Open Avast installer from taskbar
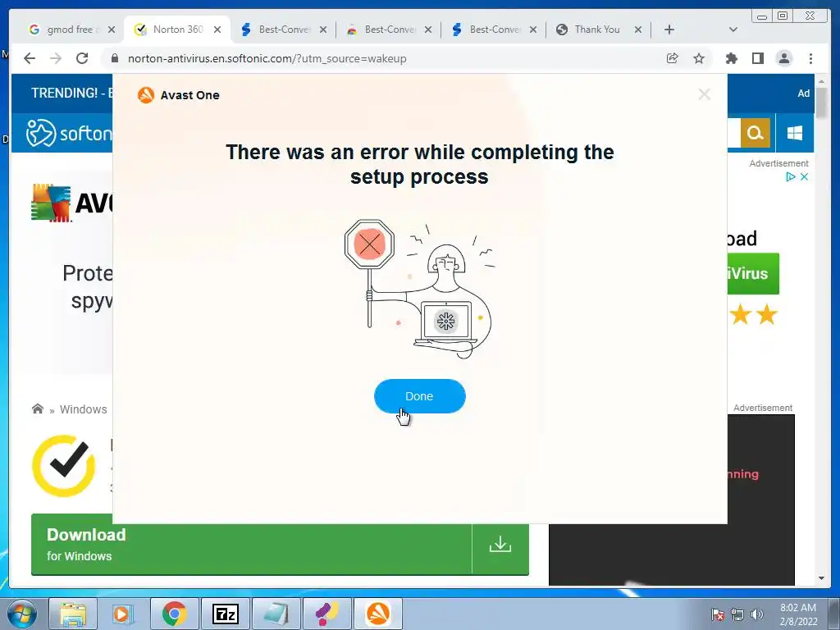The image size is (840, 630). pos(377,614)
